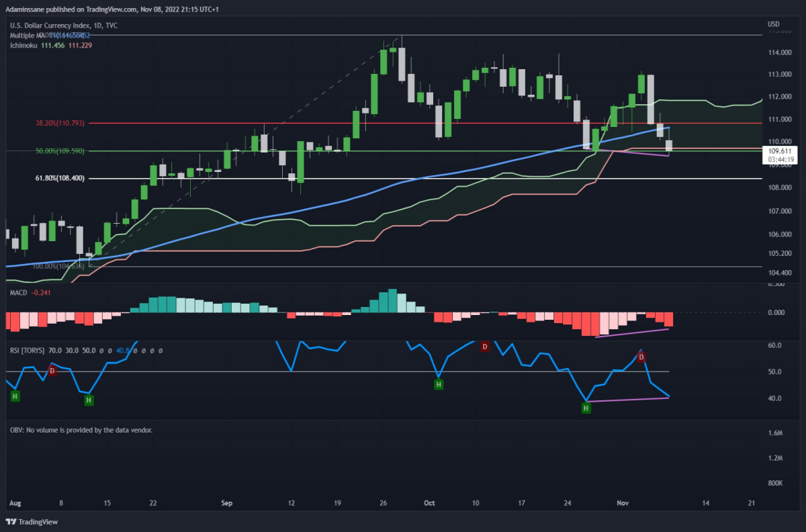Click the OBV 1.6M axis label
Viewport: 806px width, 532px height.
tap(774, 433)
